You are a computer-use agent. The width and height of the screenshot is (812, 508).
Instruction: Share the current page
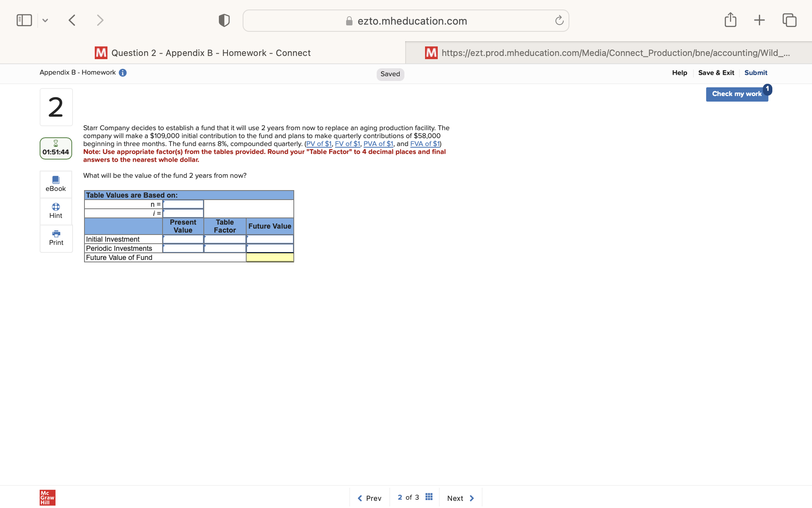tap(730, 20)
